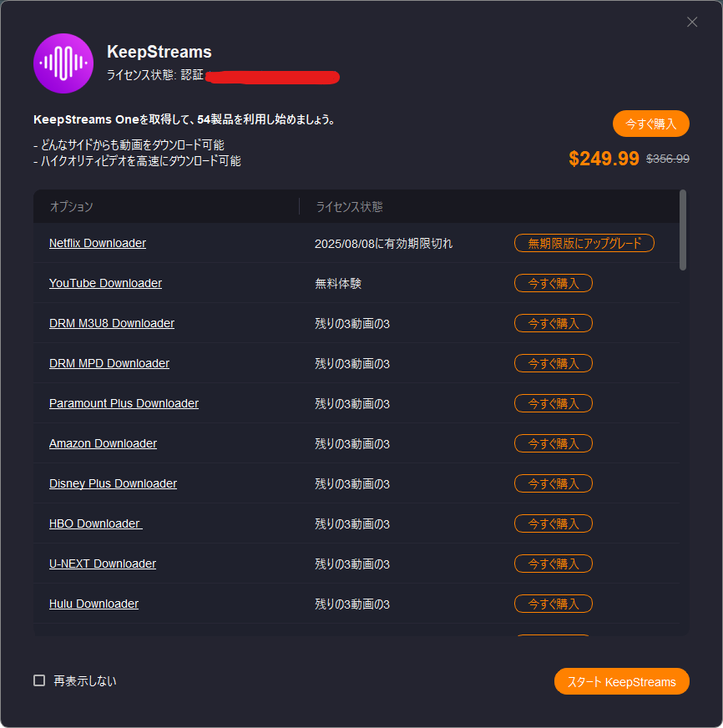This screenshot has width=723, height=728.
Task: Open the YouTube Downloader link
Action: tap(105, 283)
